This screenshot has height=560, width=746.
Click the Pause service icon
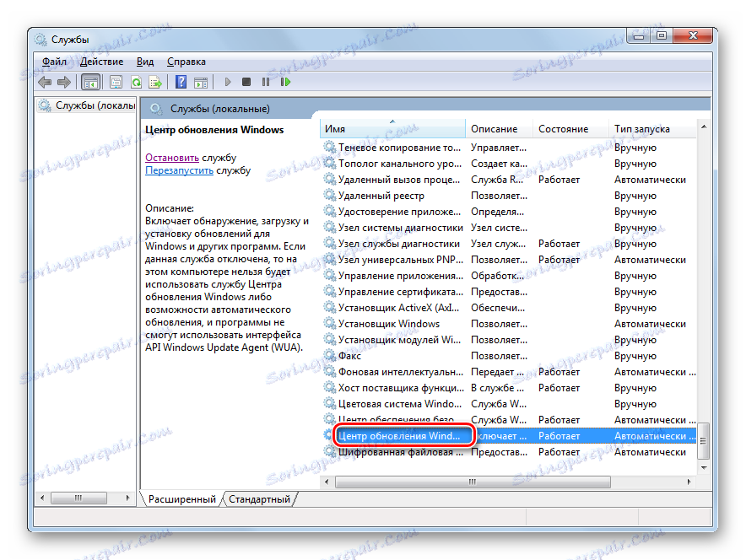point(266,83)
